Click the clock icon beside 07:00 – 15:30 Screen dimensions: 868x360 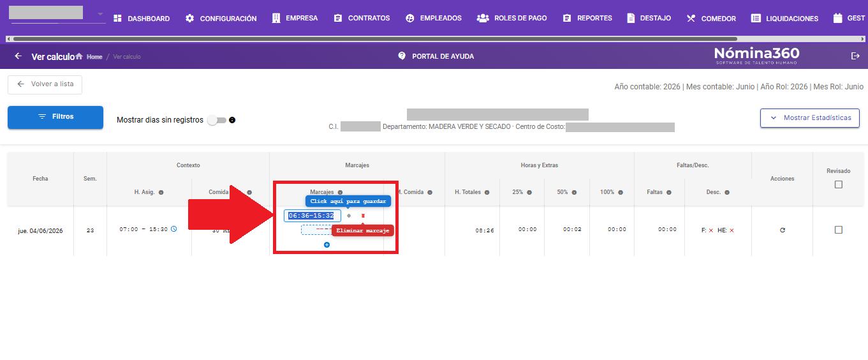pyautogui.click(x=173, y=229)
